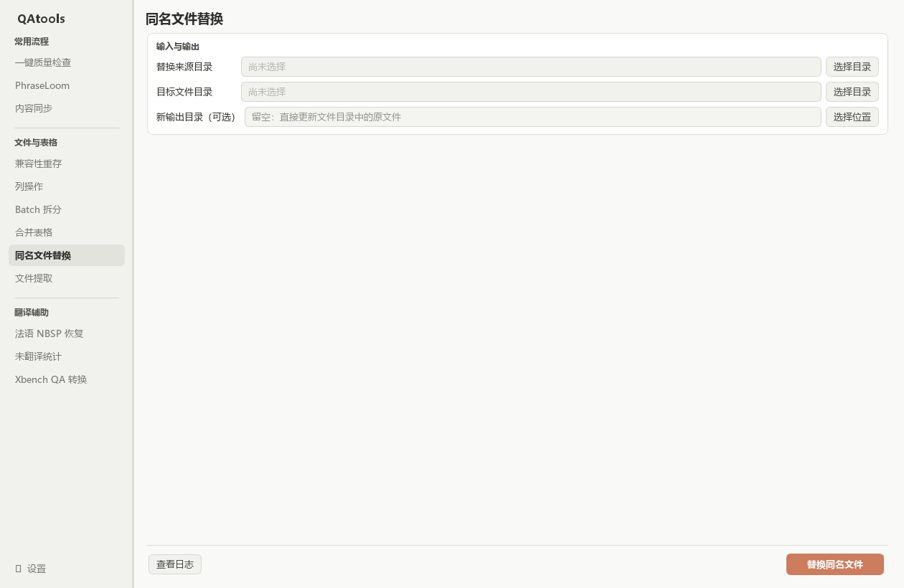Open PhraseLoom in the sidebar

(x=67, y=85)
